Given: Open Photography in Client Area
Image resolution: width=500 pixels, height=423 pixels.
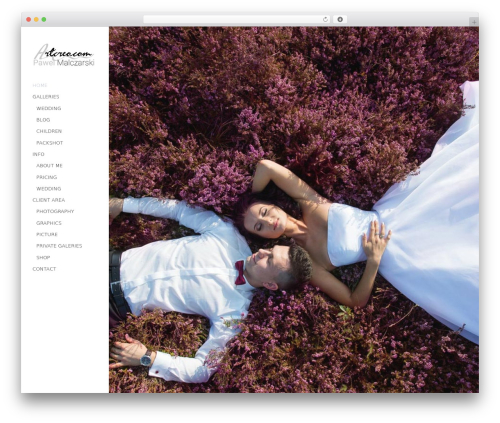Looking at the screenshot, I should click(x=55, y=211).
